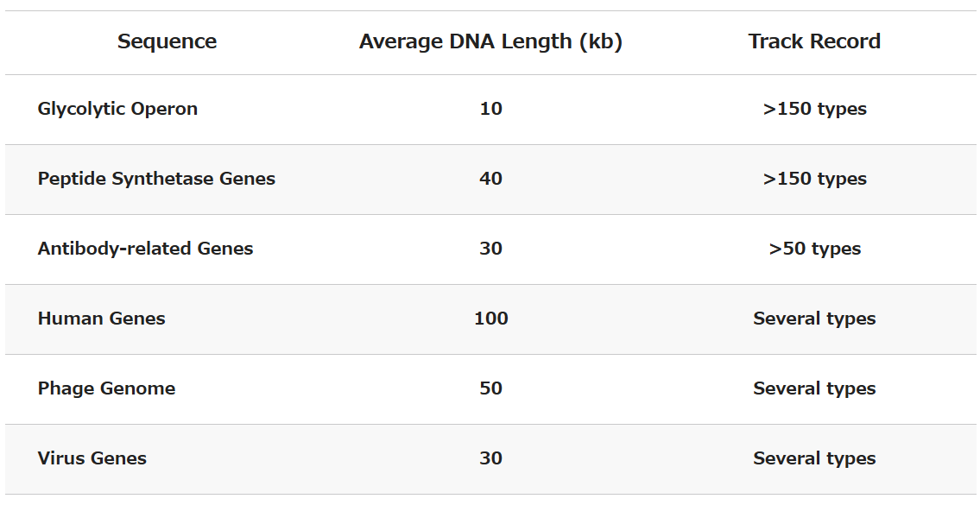This screenshot has height=505, width=980.
Task: Click the Glycolytic Operon length value 10
Action: pos(490,109)
